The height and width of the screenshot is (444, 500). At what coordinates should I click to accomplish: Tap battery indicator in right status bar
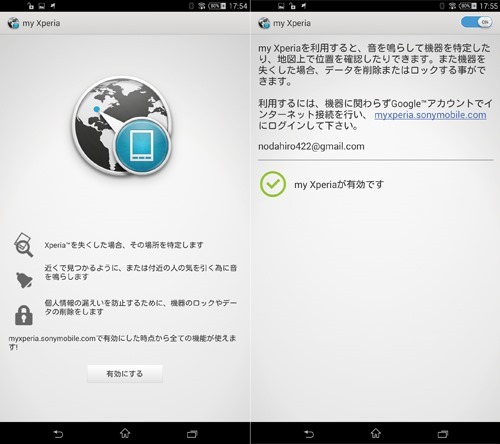468,6
